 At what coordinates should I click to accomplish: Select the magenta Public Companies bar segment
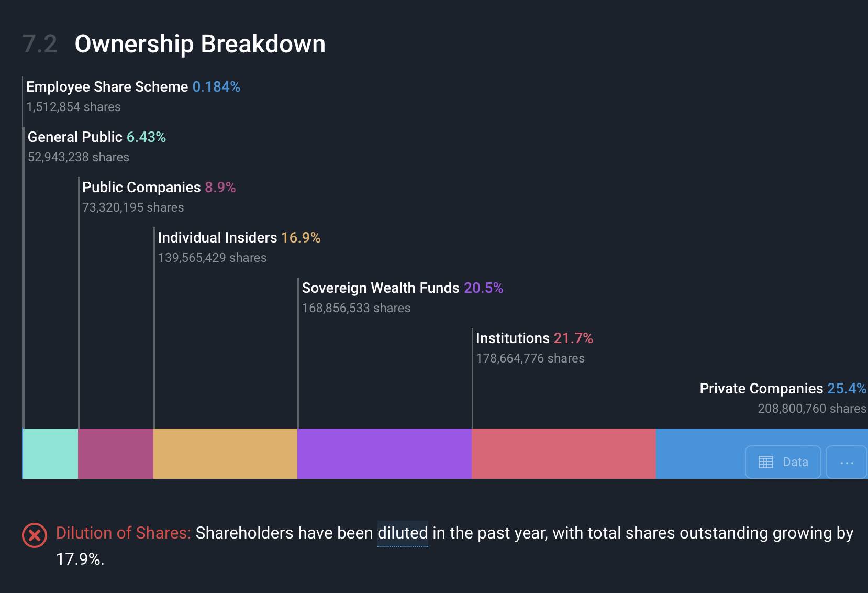point(116,454)
